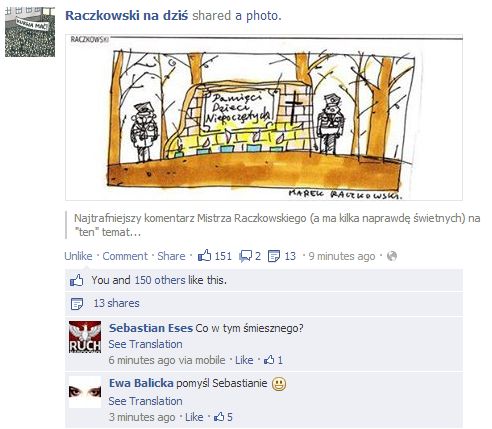492x429 pixels.
Task: Open Raczkowski na dziś page avatar
Action: click(30, 32)
